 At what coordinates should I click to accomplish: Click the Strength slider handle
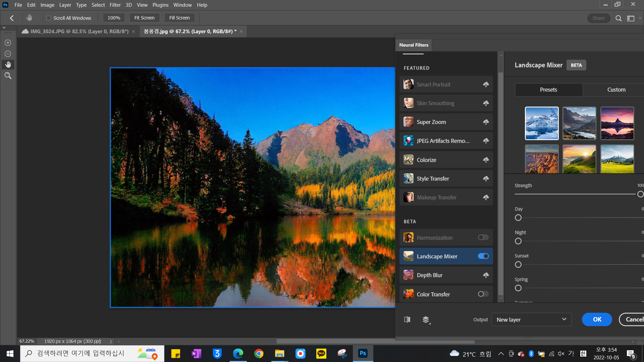pyautogui.click(x=640, y=194)
